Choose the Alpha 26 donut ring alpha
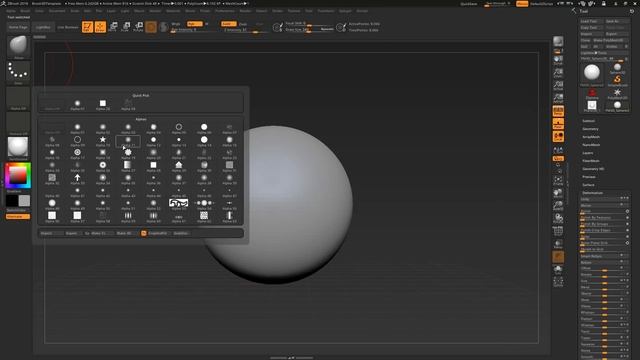640x360 pixels. pyautogui.click(x=103, y=166)
